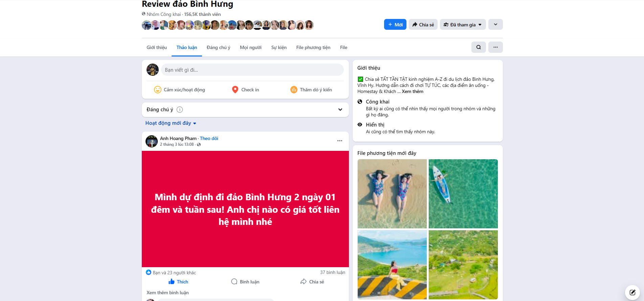644x301 pixels.
Task: Click Theo dõi to follow Anh Hoang Pham
Action: coord(209,138)
